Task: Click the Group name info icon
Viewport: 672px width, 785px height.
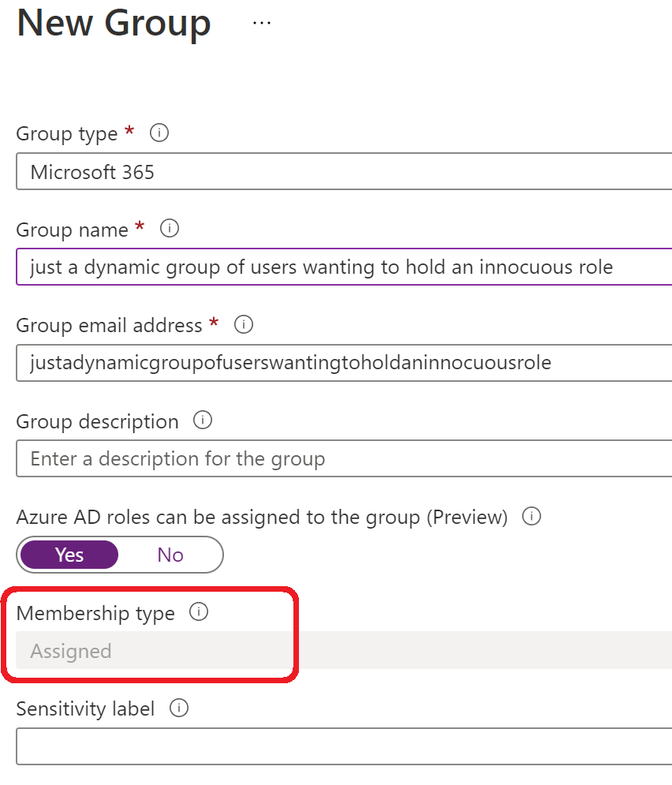Action: [170, 229]
